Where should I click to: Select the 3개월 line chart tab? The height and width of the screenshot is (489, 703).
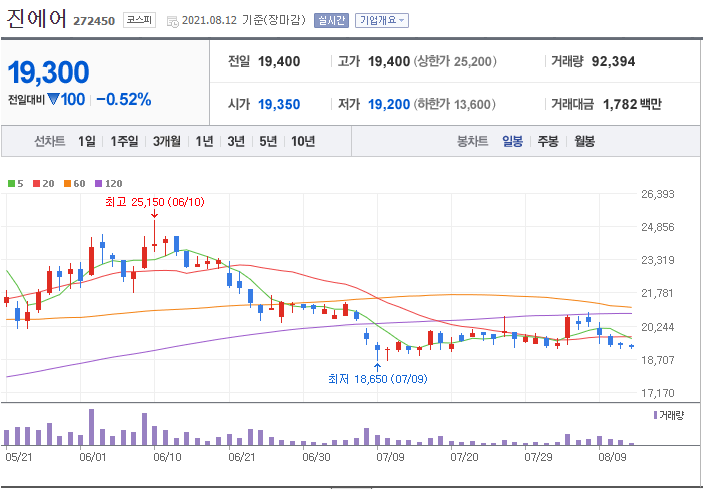coord(166,142)
